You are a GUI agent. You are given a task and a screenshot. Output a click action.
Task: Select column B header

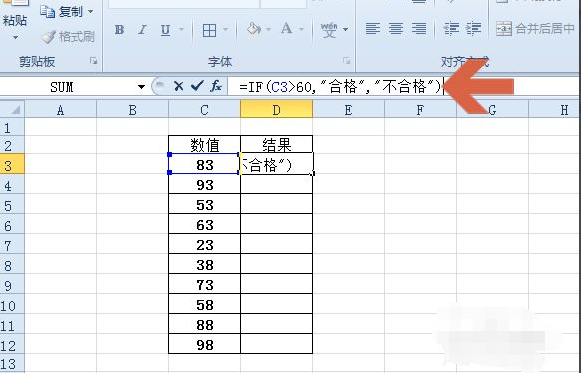(132, 110)
